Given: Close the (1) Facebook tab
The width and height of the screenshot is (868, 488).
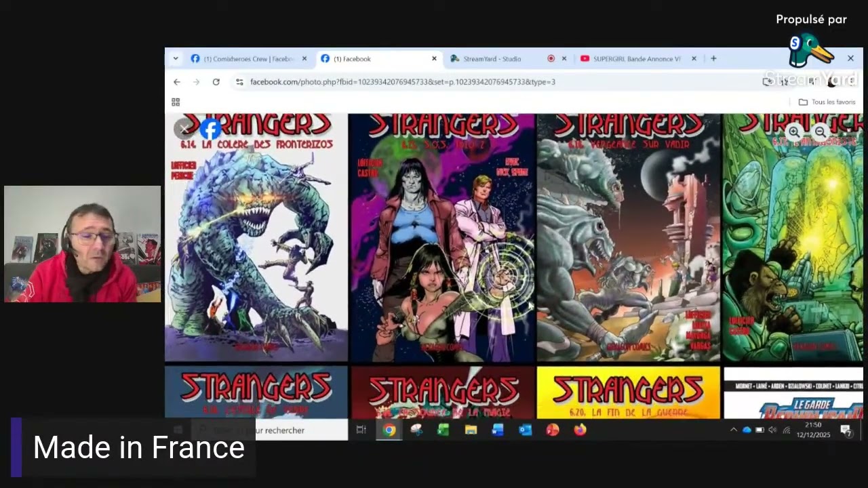Looking at the screenshot, I should tap(434, 59).
